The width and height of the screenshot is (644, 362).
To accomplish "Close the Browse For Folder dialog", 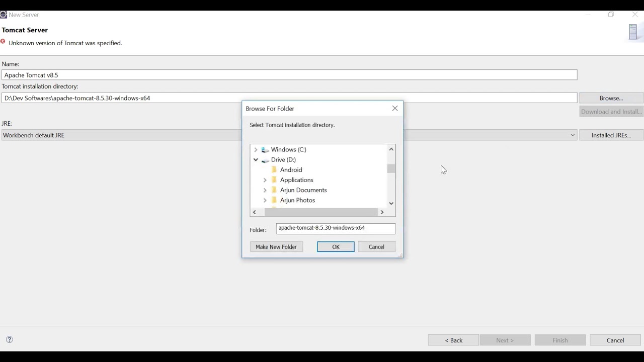I will coord(395,108).
